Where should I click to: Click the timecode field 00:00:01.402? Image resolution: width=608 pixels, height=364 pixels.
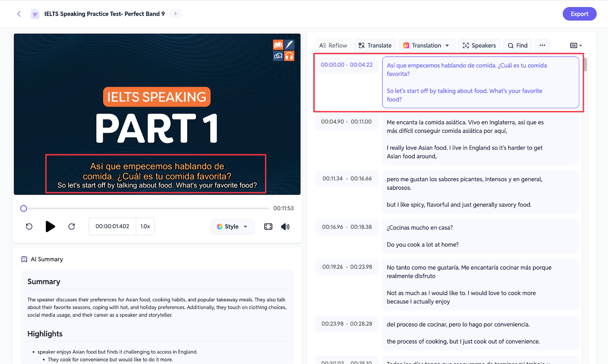pos(112,226)
